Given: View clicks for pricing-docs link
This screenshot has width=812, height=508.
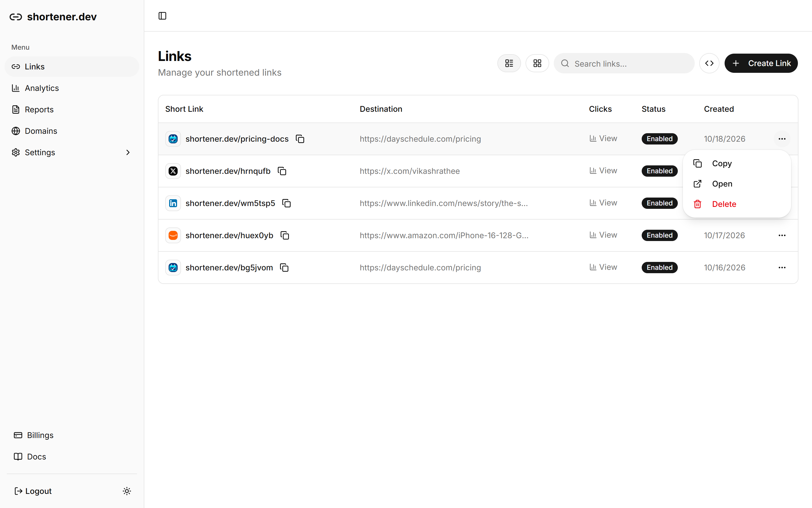Looking at the screenshot, I should point(603,138).
